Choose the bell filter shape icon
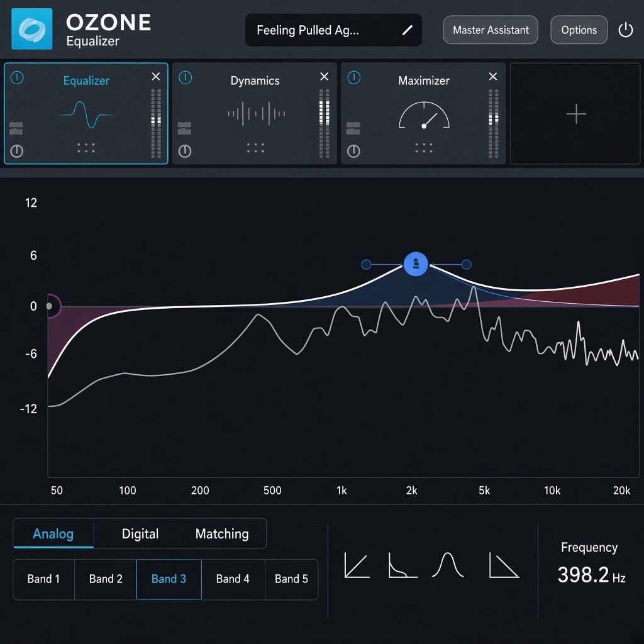This screenshot has width=644, height=644. point(448,565)
